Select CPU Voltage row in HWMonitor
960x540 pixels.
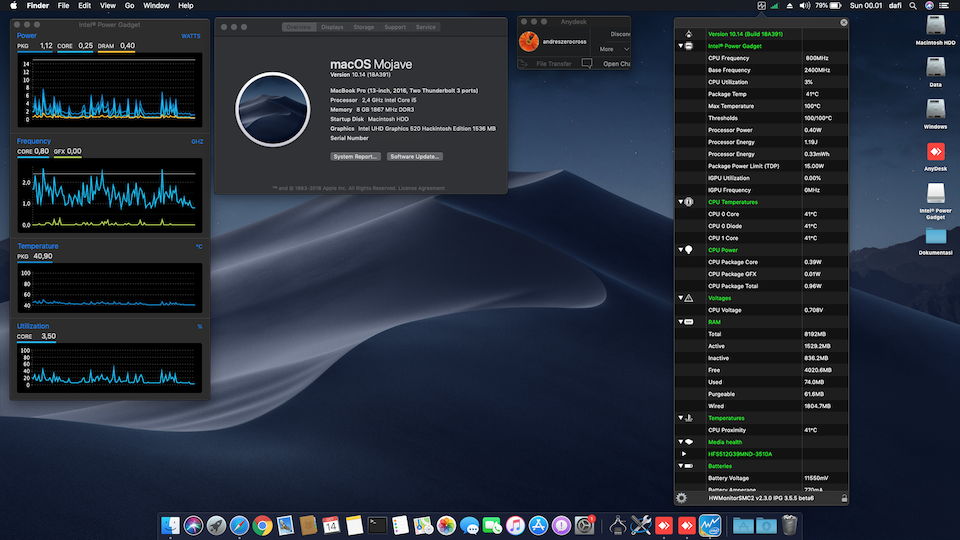pos(761,310)
